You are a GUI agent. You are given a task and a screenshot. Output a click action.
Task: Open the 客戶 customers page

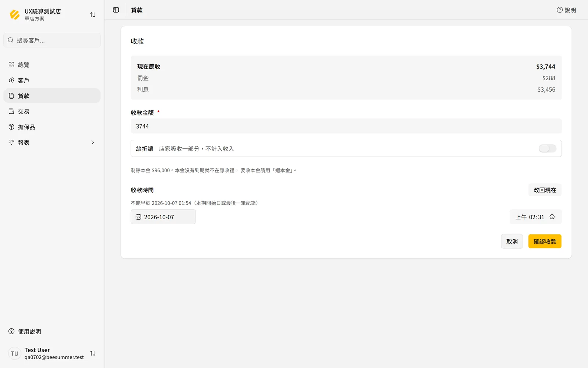[x=52, y=80]
